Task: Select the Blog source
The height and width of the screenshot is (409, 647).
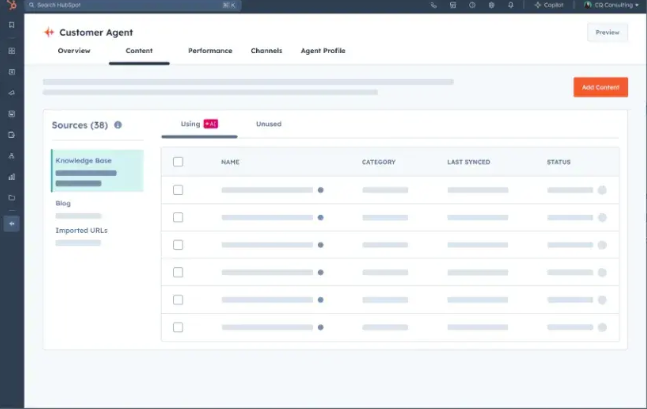Action: (63, 203)
